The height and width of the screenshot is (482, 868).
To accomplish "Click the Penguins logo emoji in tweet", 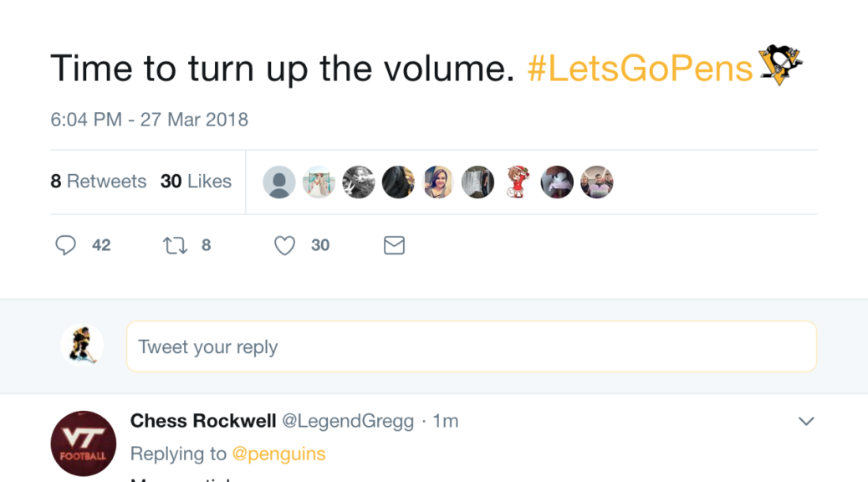I will (779, 66).
